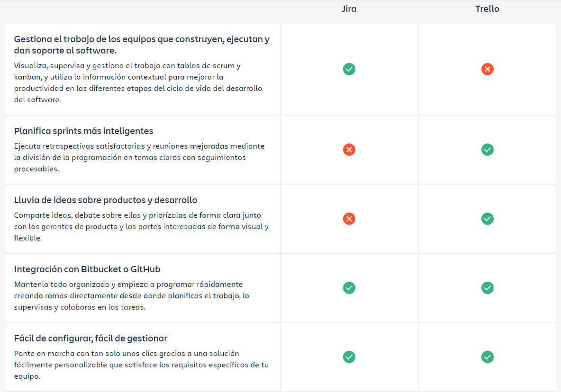Select the Trello column header

coord(487,9)
